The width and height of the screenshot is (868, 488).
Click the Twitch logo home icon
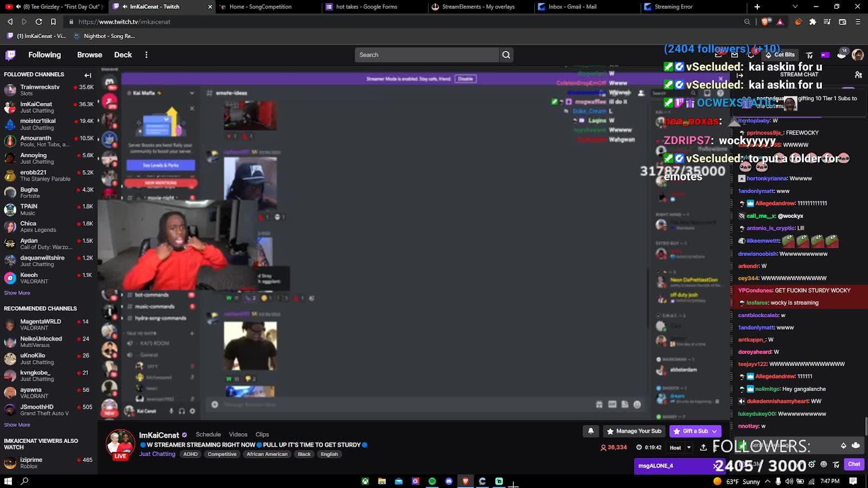10,55
